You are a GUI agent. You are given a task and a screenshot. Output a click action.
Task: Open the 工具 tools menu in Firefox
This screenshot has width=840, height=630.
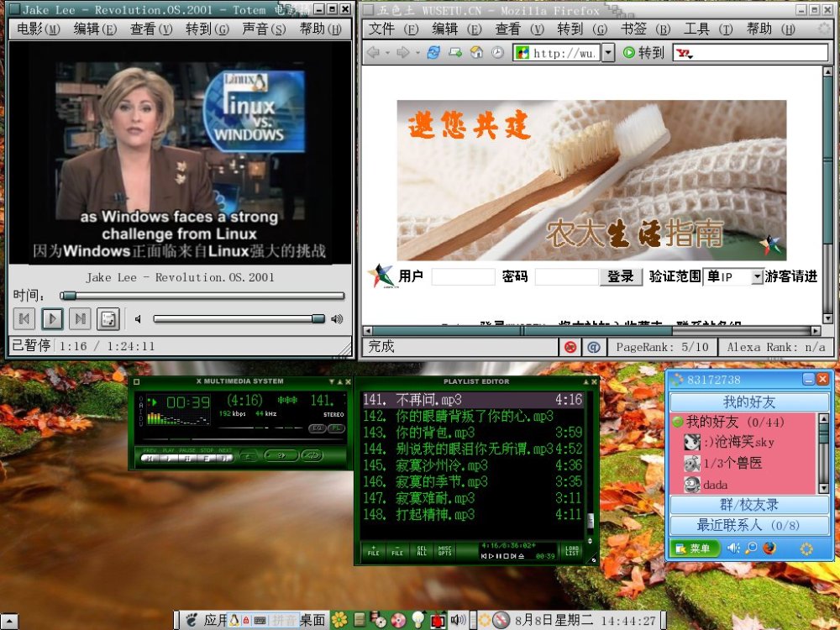pyautogui.click(x=707, y=29)
